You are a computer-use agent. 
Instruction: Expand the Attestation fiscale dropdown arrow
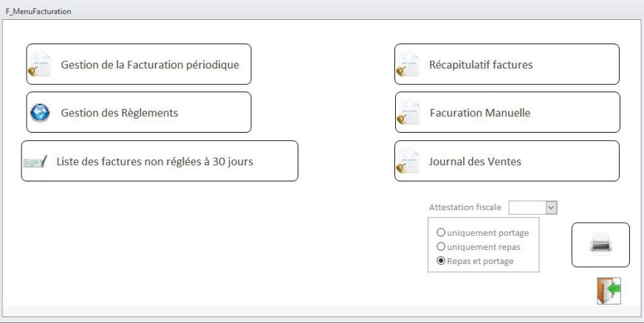[x=551, y=208]
